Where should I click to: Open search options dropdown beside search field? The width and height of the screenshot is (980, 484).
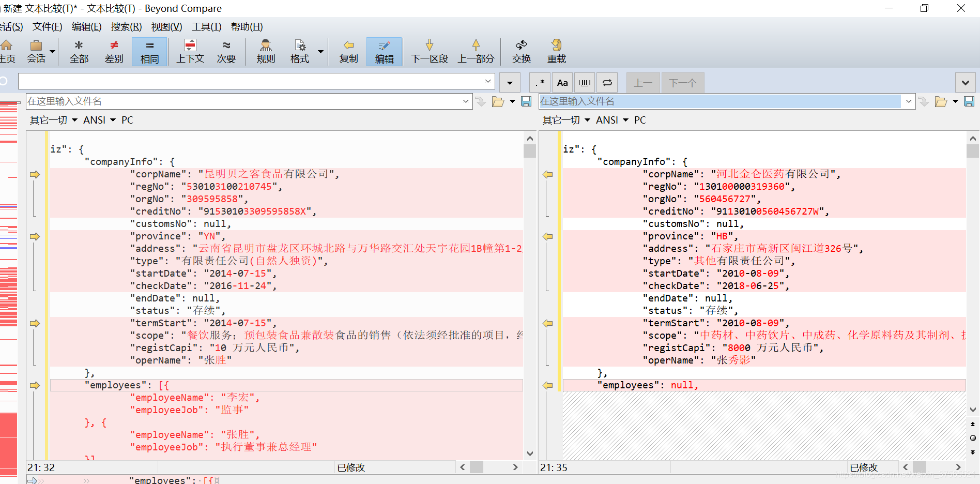point(510,83)
